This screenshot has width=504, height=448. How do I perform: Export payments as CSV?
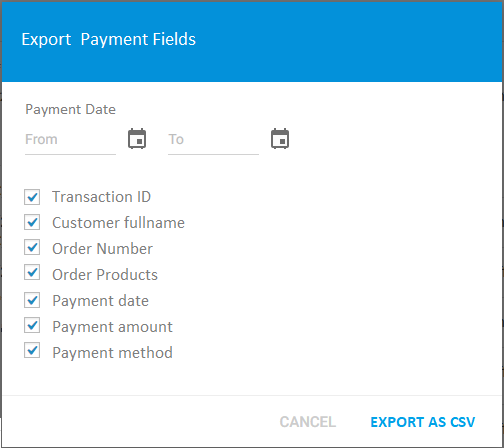[x=423, y=422]
